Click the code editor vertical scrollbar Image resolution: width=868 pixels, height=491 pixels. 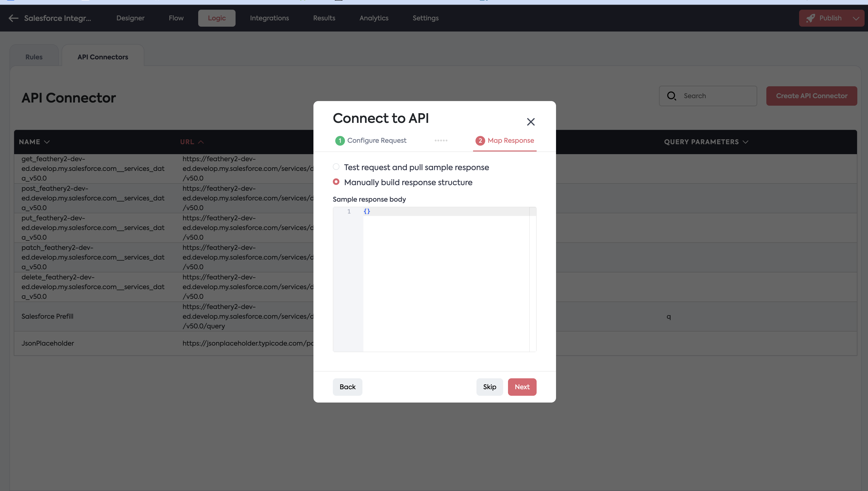click(x=532, y=280)
